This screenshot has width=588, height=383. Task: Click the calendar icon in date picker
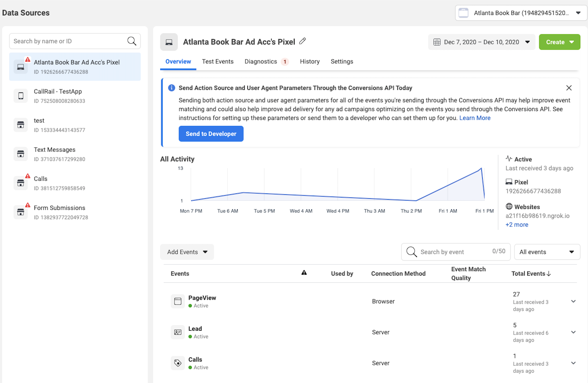[x=437, y=42]
